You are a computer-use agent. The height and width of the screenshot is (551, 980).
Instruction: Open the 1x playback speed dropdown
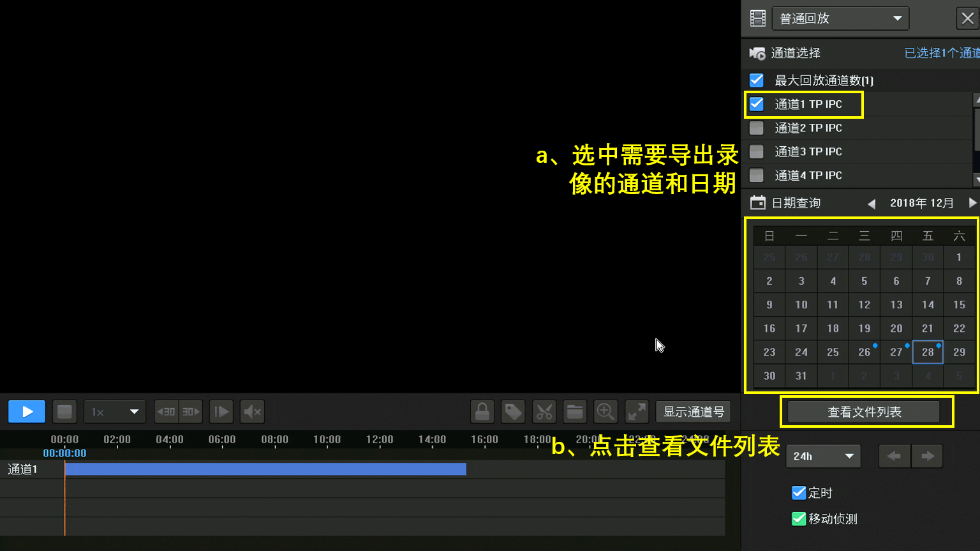115,412
